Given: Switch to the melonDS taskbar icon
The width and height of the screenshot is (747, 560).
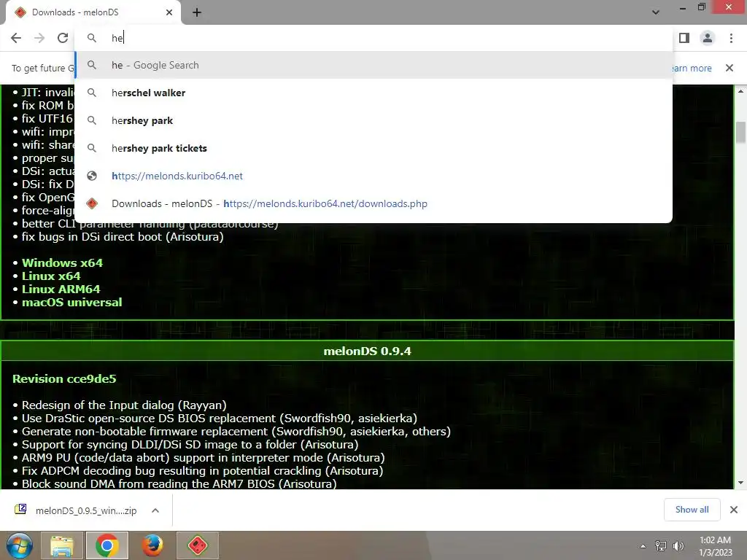Looking at the screenshot, I should (x=197, y=545).
